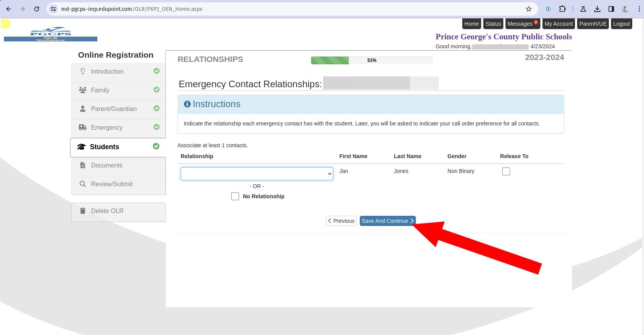Check the Release To box for Jan Jones
Screen dimensions: 644x335
pyautogui.click(x=506, y=171)
